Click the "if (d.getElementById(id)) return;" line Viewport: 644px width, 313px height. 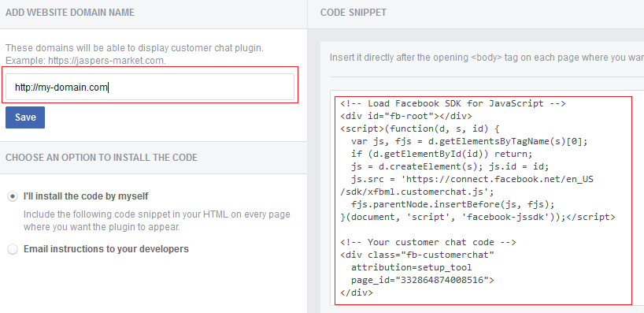click(x=442, y=155)
